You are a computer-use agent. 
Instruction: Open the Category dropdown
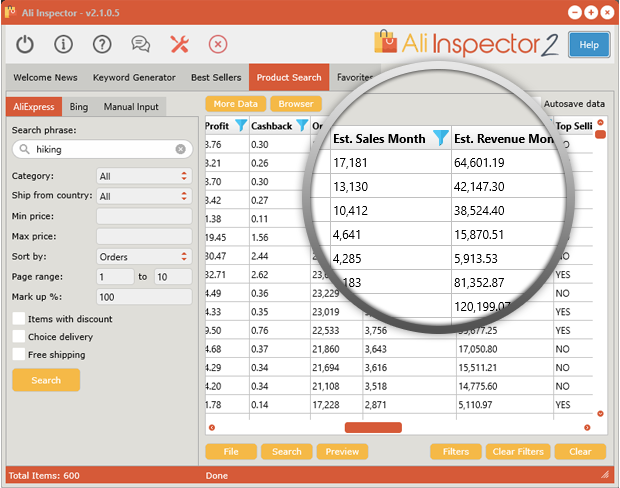[x=144, y=176]
